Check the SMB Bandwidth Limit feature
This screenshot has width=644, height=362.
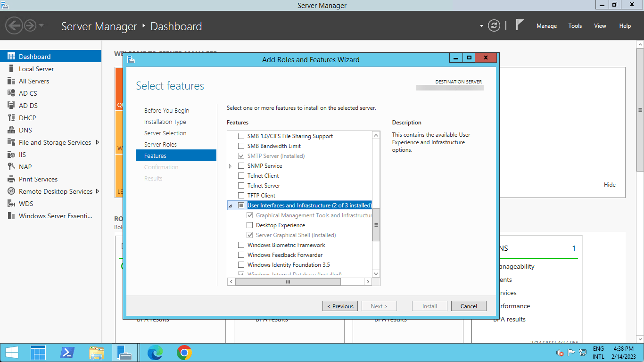[x=241, y=146]
